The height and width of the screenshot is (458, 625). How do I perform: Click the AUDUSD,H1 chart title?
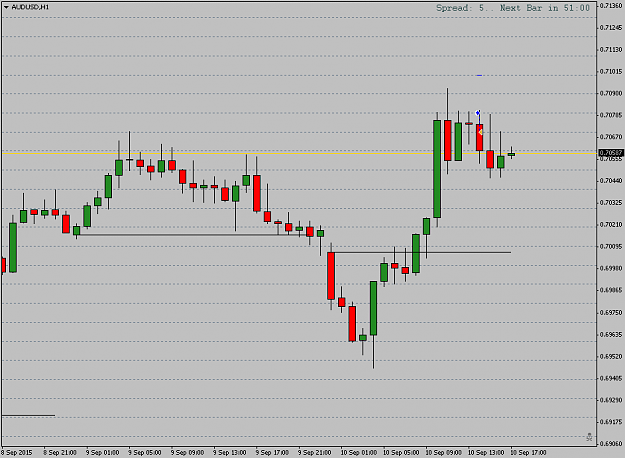point(30,7)
